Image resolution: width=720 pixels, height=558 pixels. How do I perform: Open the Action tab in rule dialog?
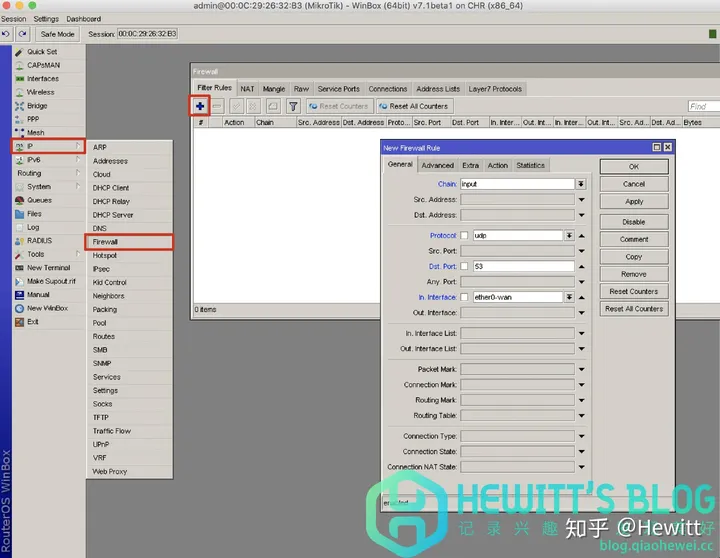tap(497, 165)
